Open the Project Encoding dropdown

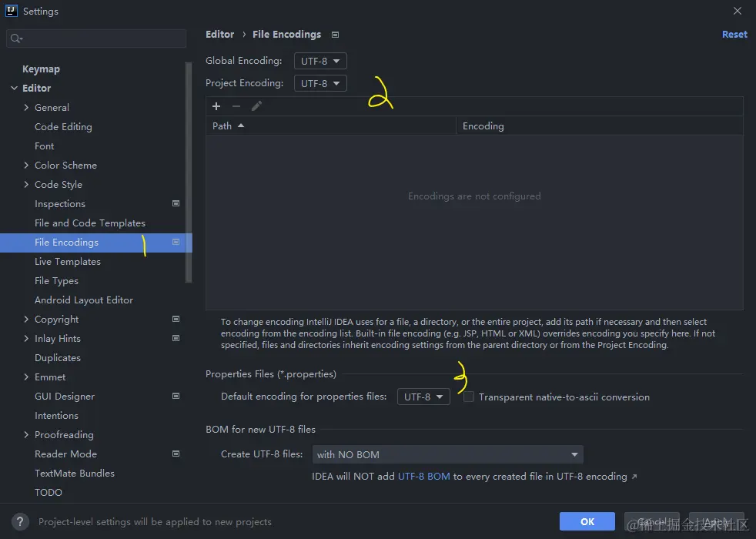320,83
